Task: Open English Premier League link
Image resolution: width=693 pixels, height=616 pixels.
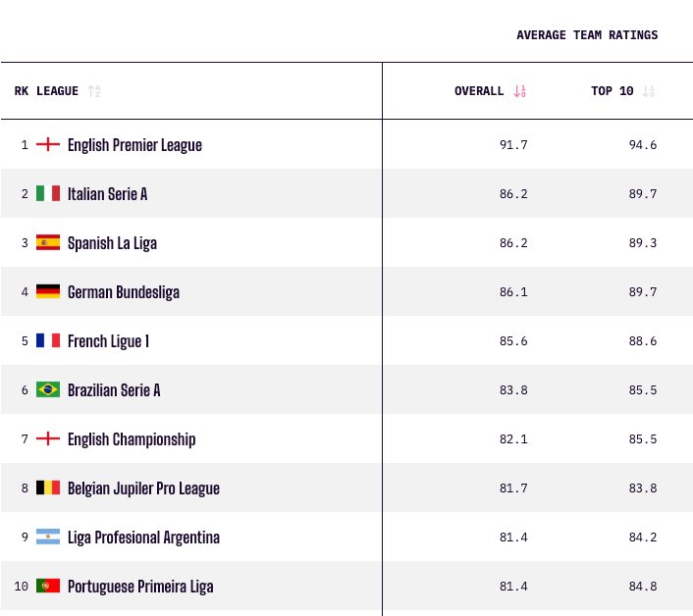Action: (134, 145)
